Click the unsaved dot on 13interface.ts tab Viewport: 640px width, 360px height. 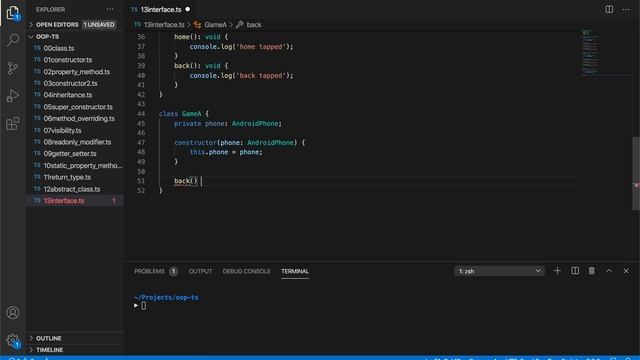click(187, 9)
